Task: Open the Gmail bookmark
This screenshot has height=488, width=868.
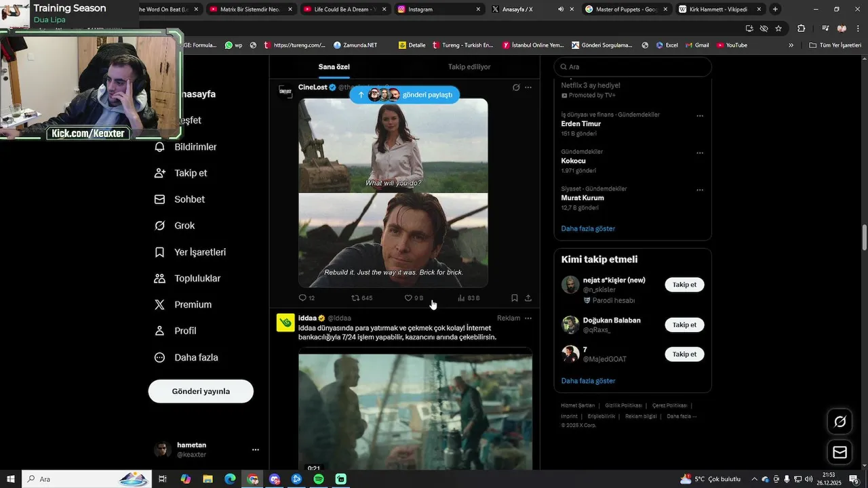Action: [x=696, y=45]
